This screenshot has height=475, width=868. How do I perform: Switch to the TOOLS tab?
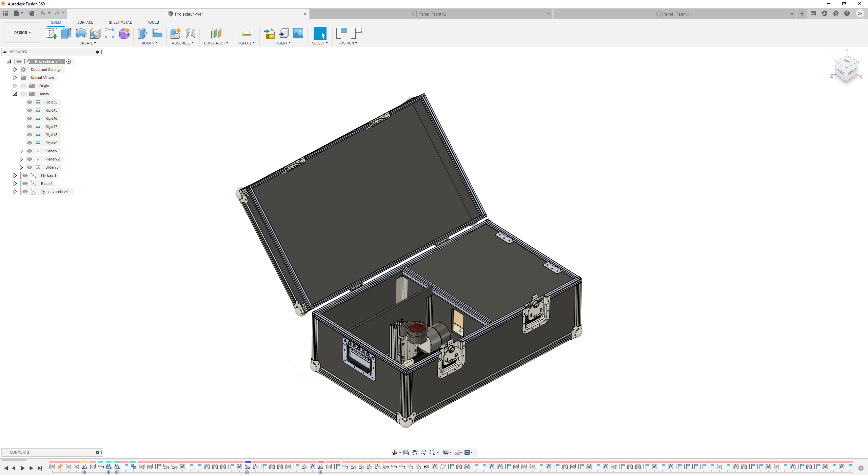(153, 22)
